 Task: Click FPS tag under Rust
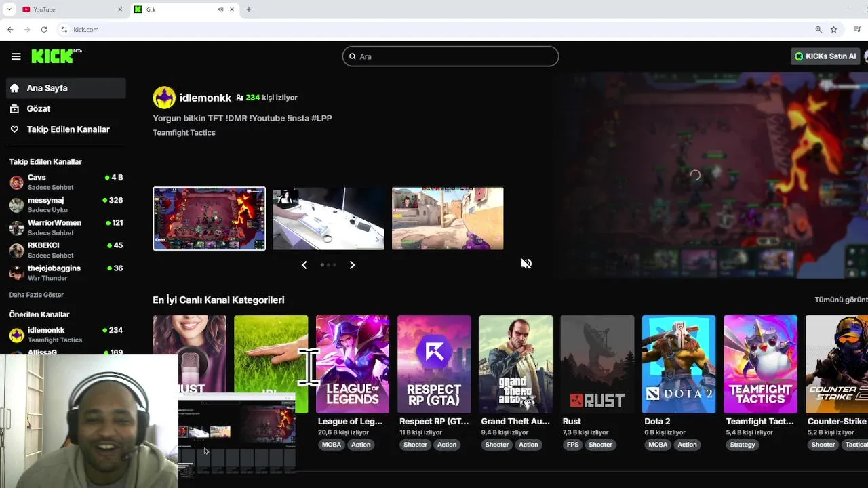click(x=573, y=445)
